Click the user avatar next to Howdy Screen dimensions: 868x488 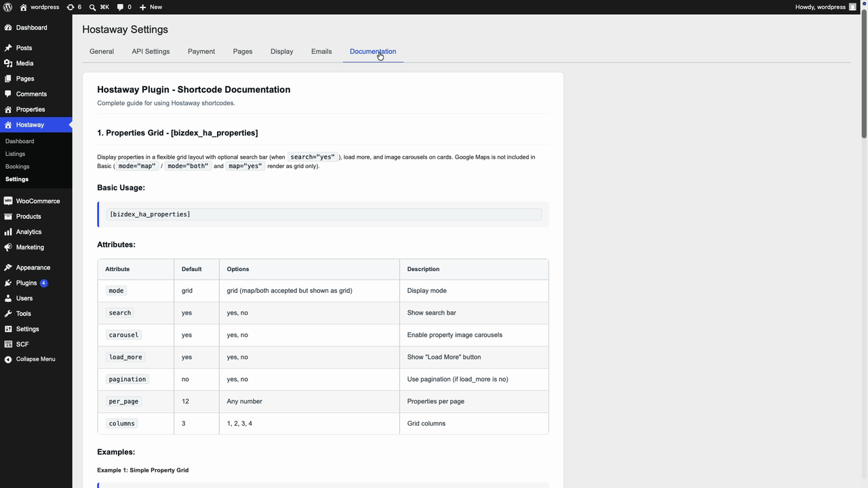coord(852,7)
